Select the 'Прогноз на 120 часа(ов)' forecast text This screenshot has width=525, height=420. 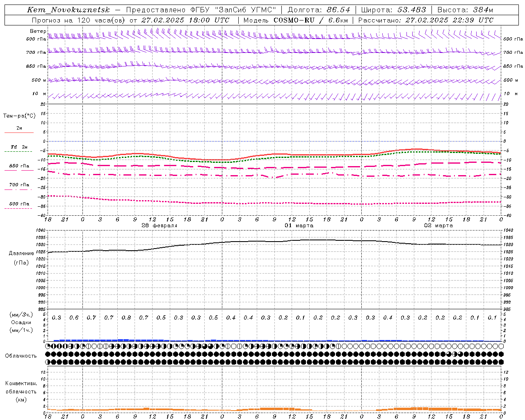pyautogui.click(x=79, y=20)
